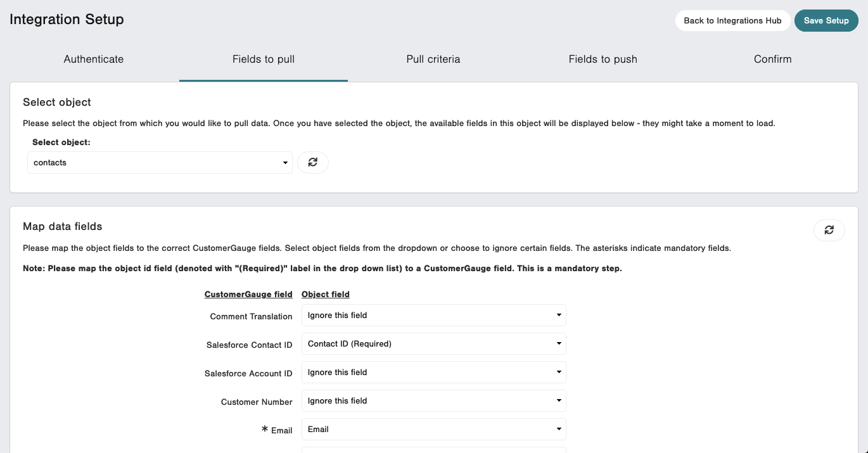Open the Fields to push tab
This screenshot has width=868, height=453.
coord(603,60)
